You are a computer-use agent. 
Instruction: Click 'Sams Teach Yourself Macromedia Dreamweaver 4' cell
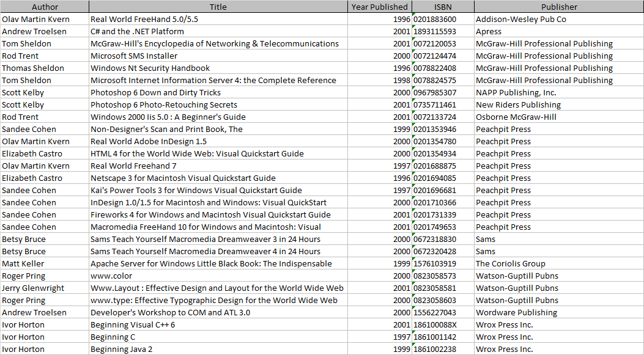point(218,251)
